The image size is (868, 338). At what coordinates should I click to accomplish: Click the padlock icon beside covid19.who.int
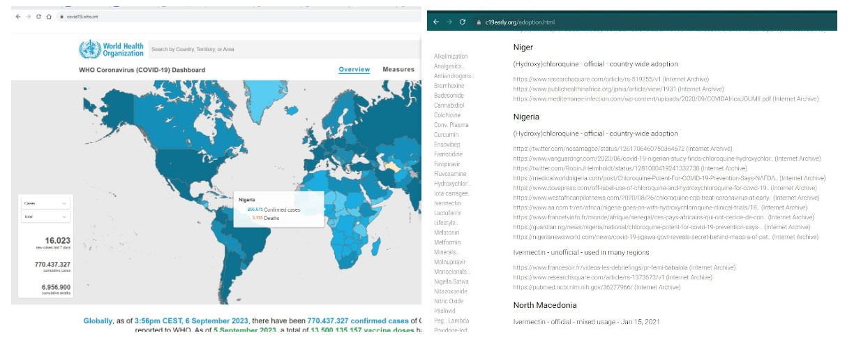[61, 16]
